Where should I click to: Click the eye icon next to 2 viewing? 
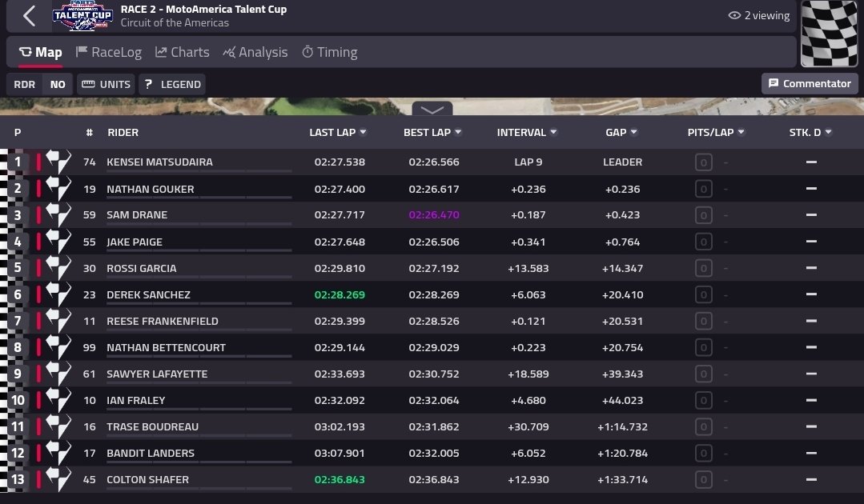tap(734, 14)
